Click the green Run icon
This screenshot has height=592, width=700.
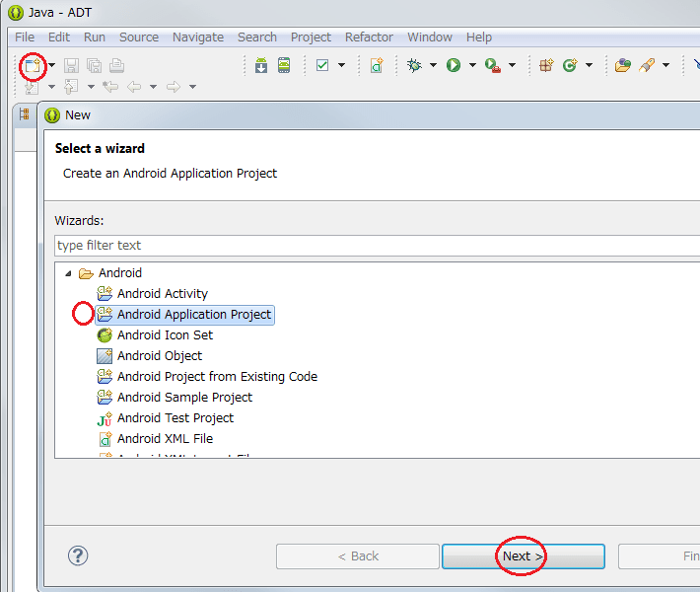454,65
